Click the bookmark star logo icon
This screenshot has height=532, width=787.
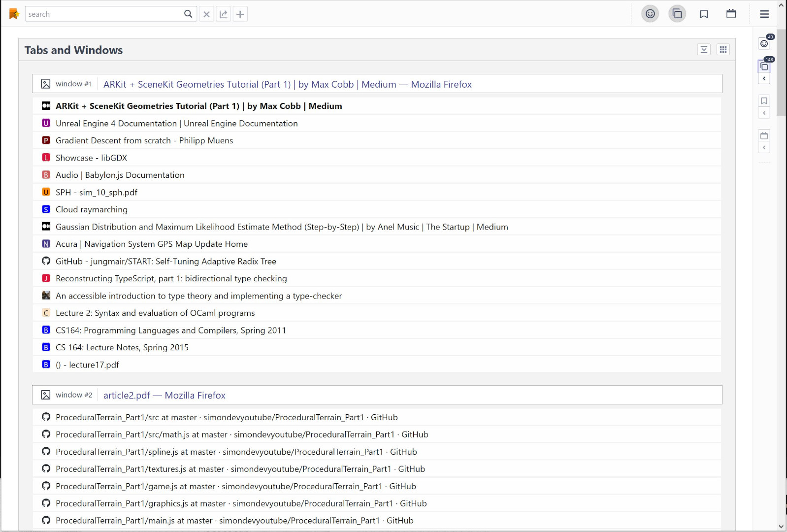point(14,14)
